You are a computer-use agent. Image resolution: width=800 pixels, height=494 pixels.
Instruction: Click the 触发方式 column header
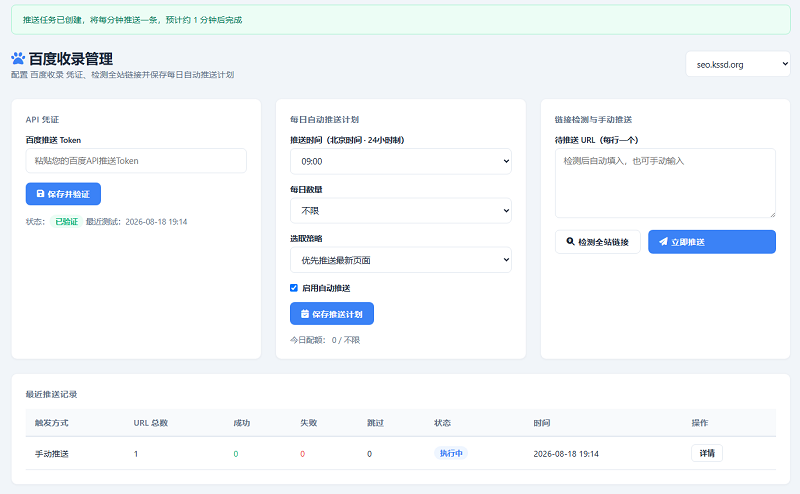point(52,423)
